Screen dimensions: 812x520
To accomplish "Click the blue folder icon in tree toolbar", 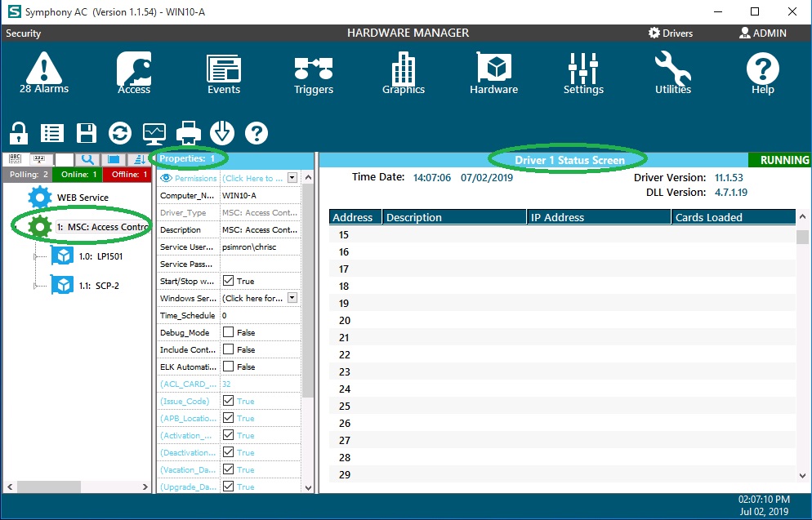I will (x=114, y=159).
